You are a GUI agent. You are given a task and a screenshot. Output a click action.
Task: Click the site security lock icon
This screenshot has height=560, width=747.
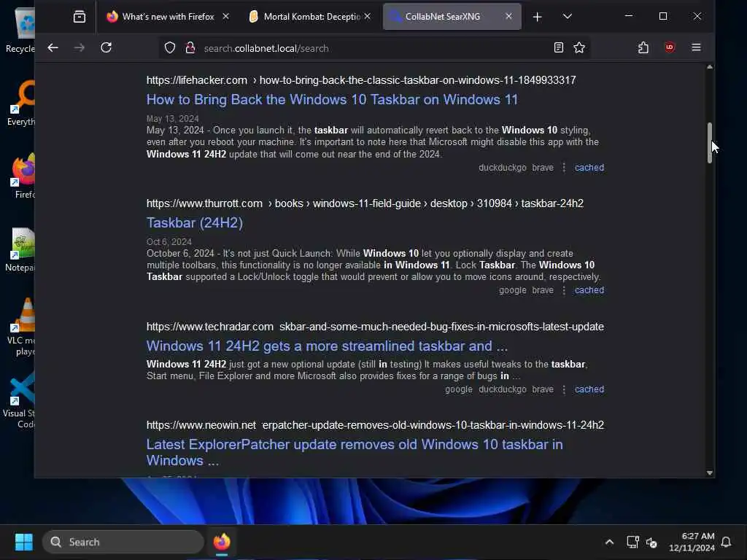coord(190,47)
